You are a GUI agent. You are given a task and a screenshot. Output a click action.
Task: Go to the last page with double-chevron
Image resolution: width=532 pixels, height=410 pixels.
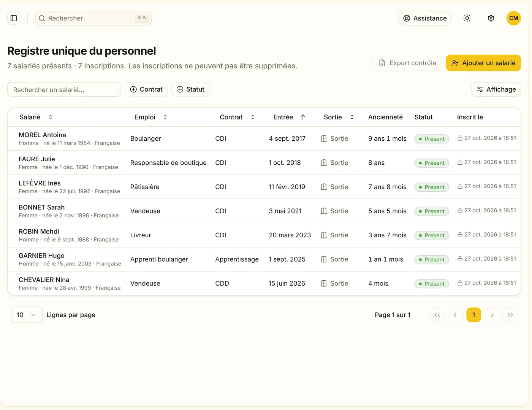pyautogui.click(x=510, y=315)
